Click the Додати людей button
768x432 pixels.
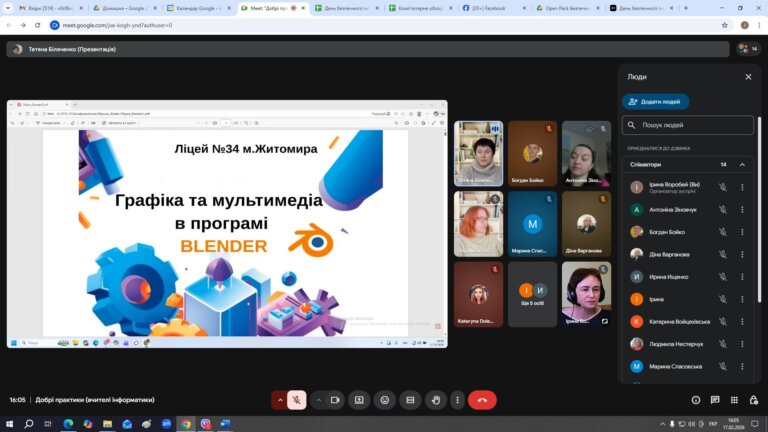[655, 102]
